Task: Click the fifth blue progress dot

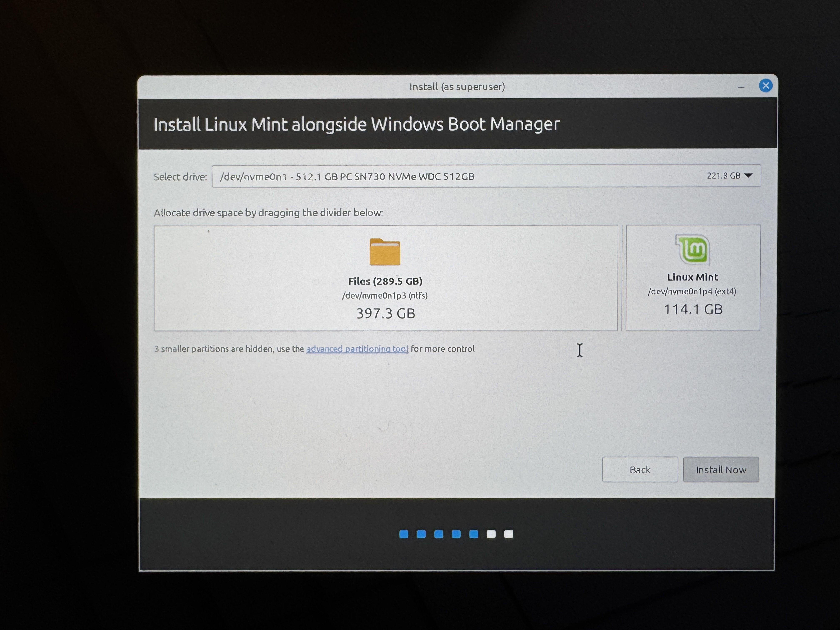Action: (474, 534)
